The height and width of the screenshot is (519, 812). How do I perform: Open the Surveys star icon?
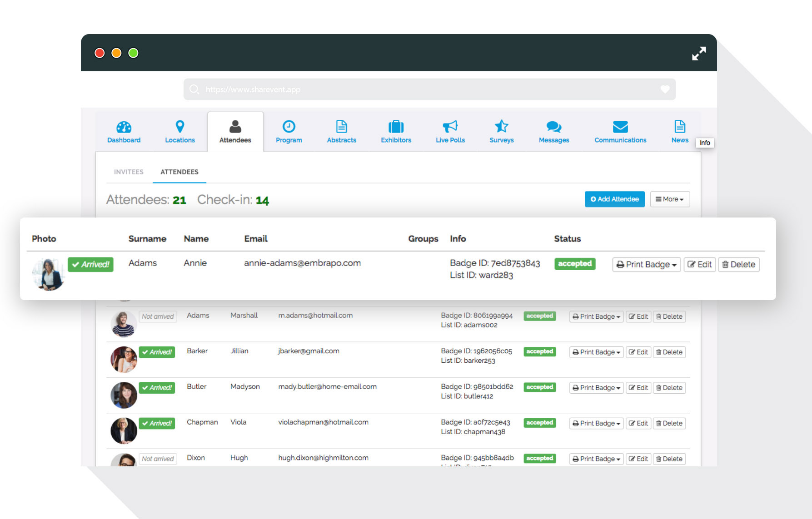502,126
